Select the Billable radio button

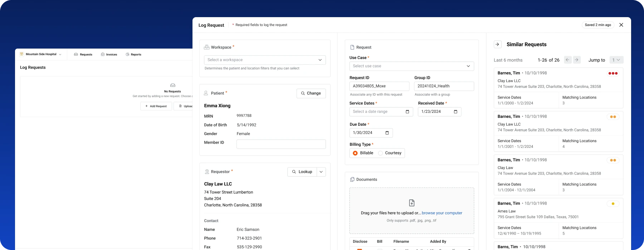click(x=355, y=153)
